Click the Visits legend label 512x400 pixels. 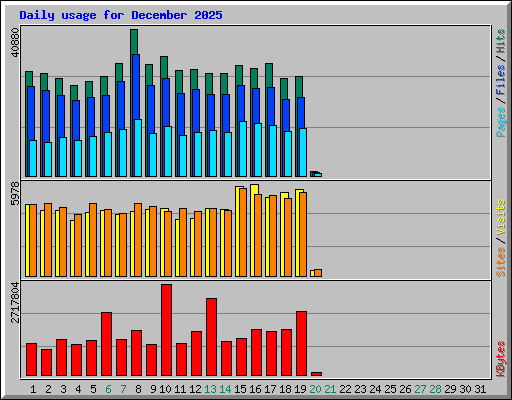[x=500, y=218]
